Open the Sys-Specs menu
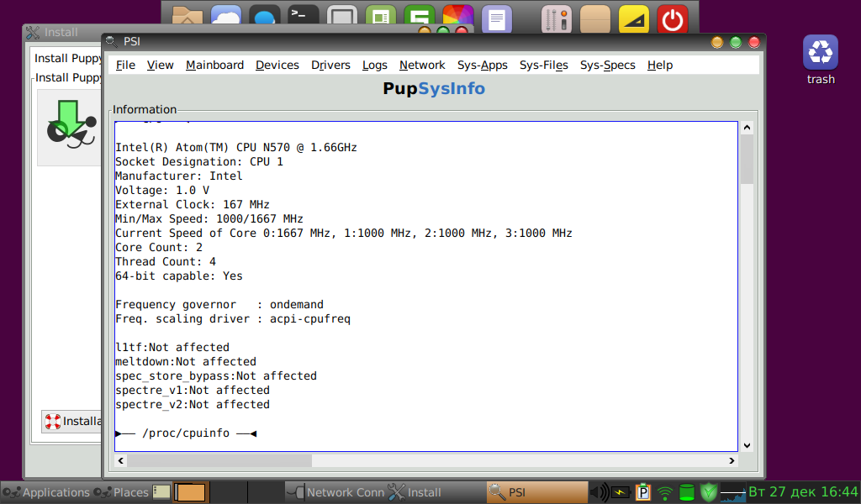 (607, 65)
